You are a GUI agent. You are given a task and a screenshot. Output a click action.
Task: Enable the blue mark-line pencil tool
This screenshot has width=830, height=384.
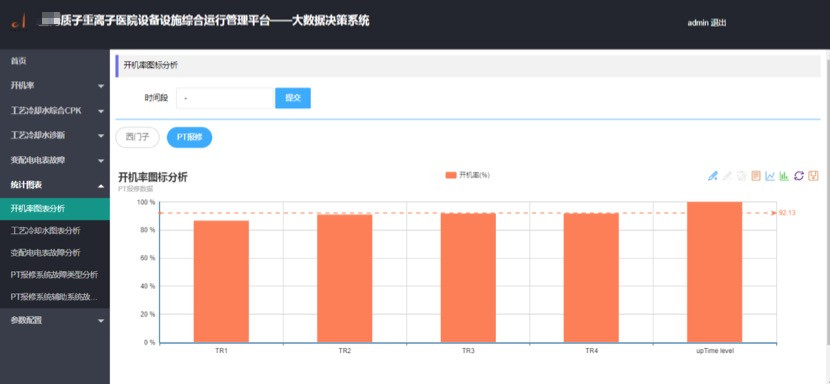pyautogui.click(x=712, y=176)
